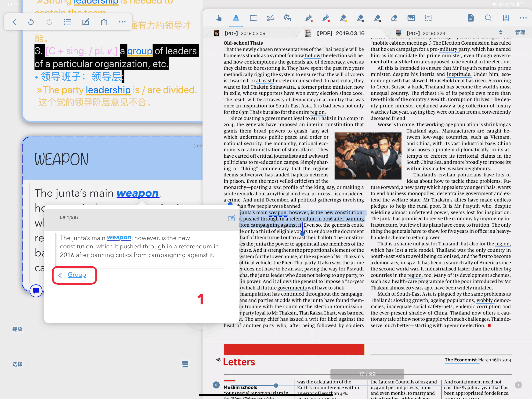Choose the rectangle selection tool

tap(253, 18)
